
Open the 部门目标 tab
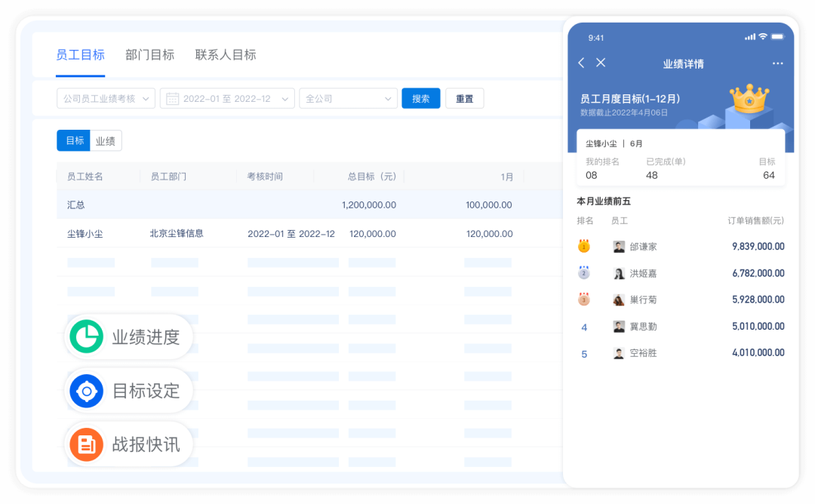149,55
